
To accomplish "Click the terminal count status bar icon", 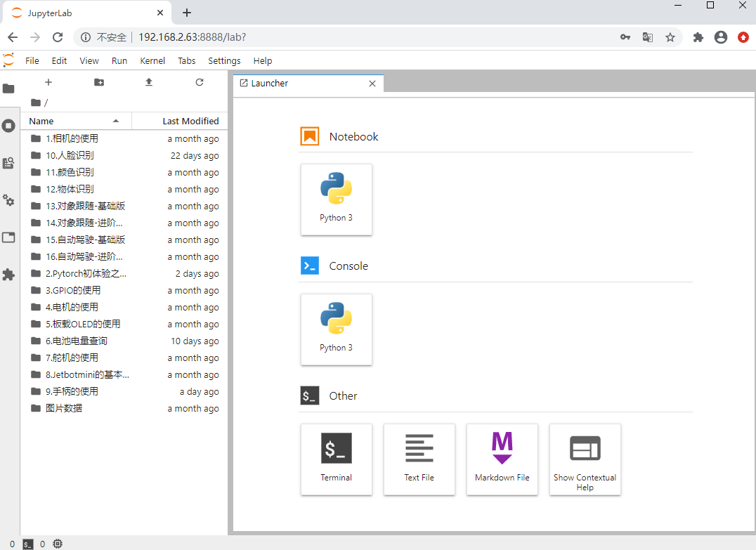I will pyautogui.click(x=28, y=544).
